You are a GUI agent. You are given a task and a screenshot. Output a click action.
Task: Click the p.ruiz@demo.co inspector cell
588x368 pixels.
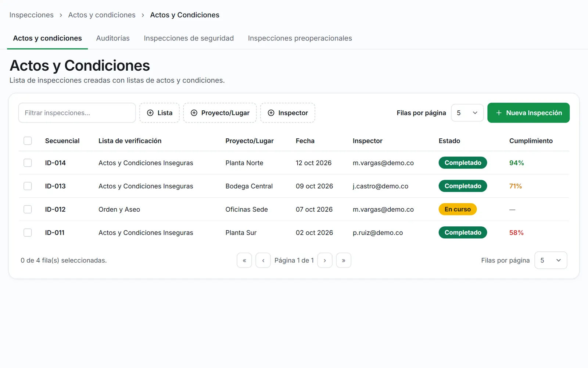point(378,232)
